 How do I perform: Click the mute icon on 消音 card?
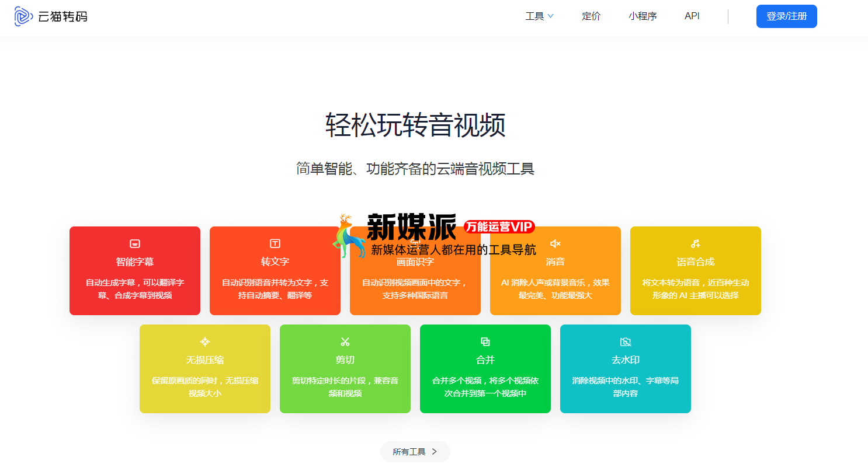555,243
